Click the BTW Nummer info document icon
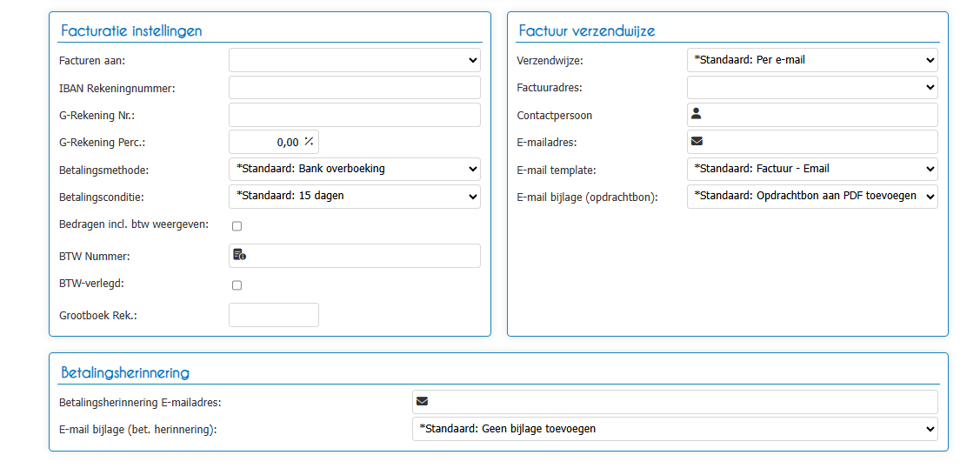The image size is (980, 475). point(239,254)
